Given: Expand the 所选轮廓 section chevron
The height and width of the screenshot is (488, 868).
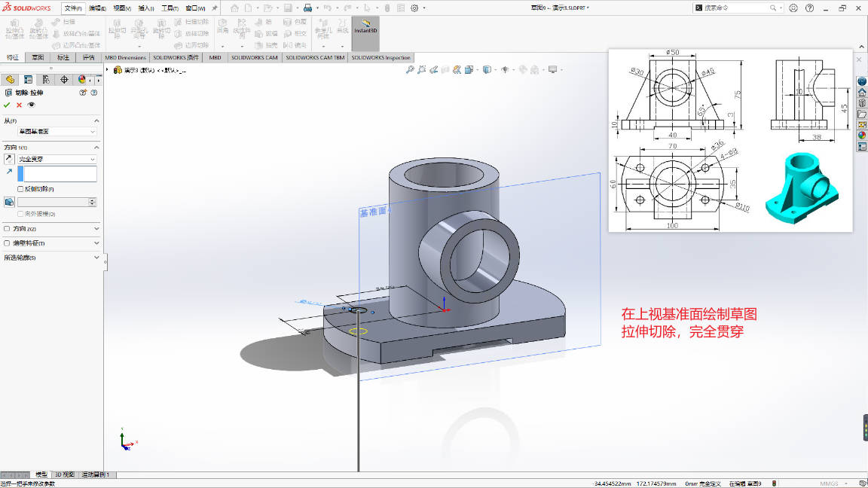Looking at the screenshot, I should point(96,258).
